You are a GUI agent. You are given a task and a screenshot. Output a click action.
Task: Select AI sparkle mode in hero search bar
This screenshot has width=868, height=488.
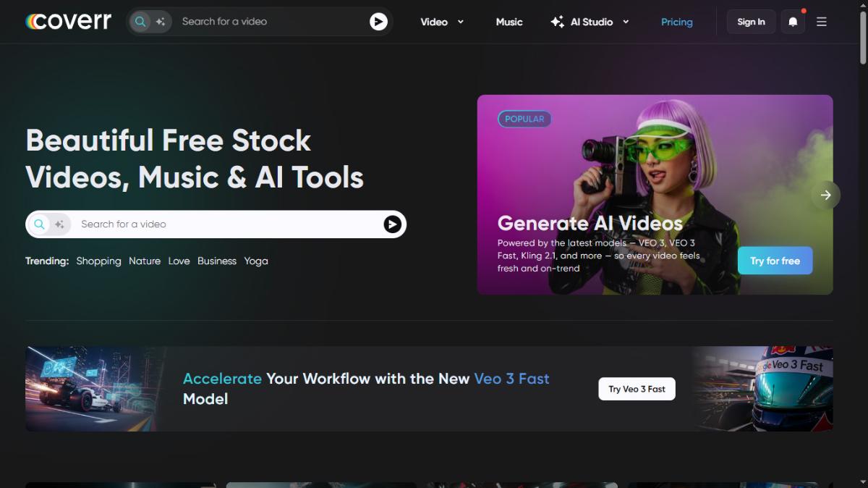coord(59,224)
